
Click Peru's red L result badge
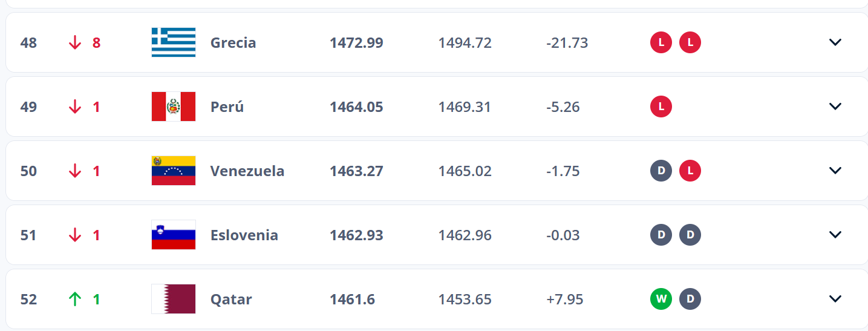(x=661, y=107)
